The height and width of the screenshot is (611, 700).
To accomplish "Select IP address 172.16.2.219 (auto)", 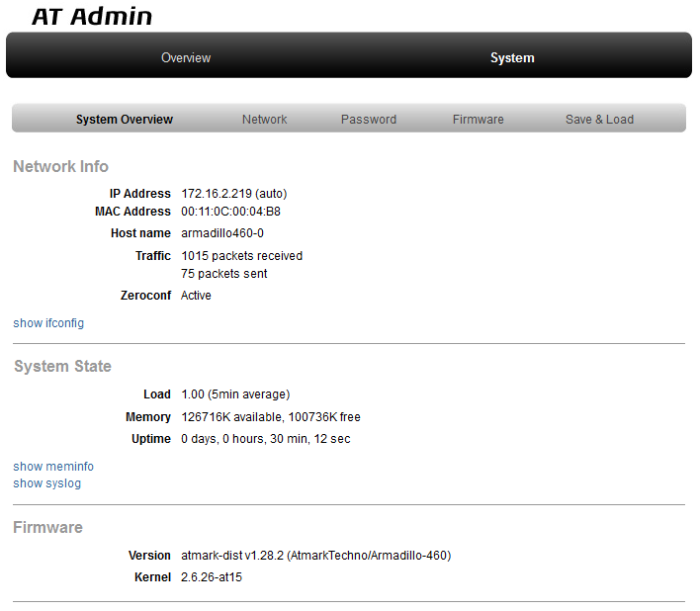I will click(x=234, y=194).
